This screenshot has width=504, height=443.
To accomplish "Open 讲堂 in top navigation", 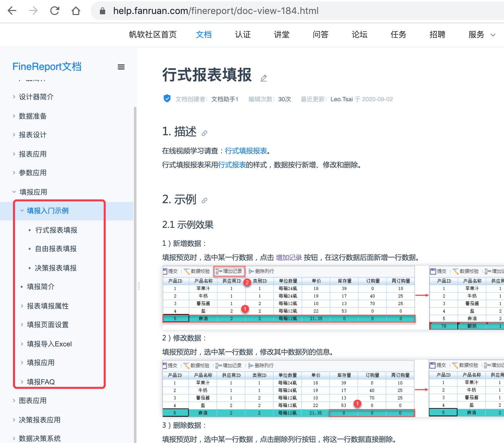I will (x=282, y=35).
